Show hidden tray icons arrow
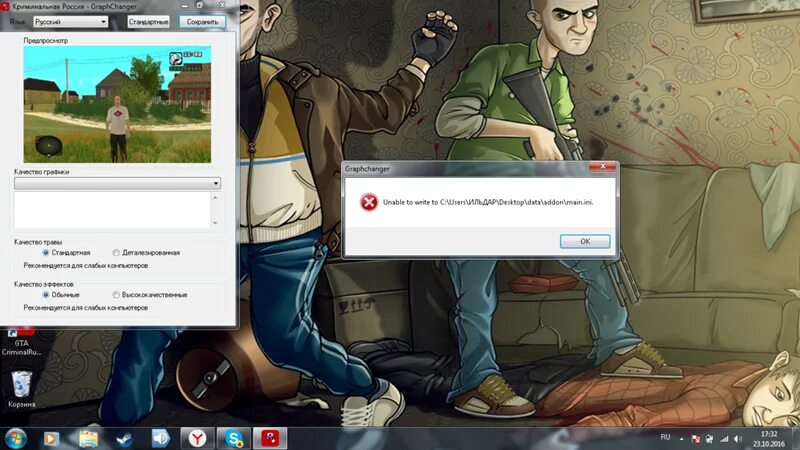The height and width of the screenshot is (450, 800). (x=681, y=439)
